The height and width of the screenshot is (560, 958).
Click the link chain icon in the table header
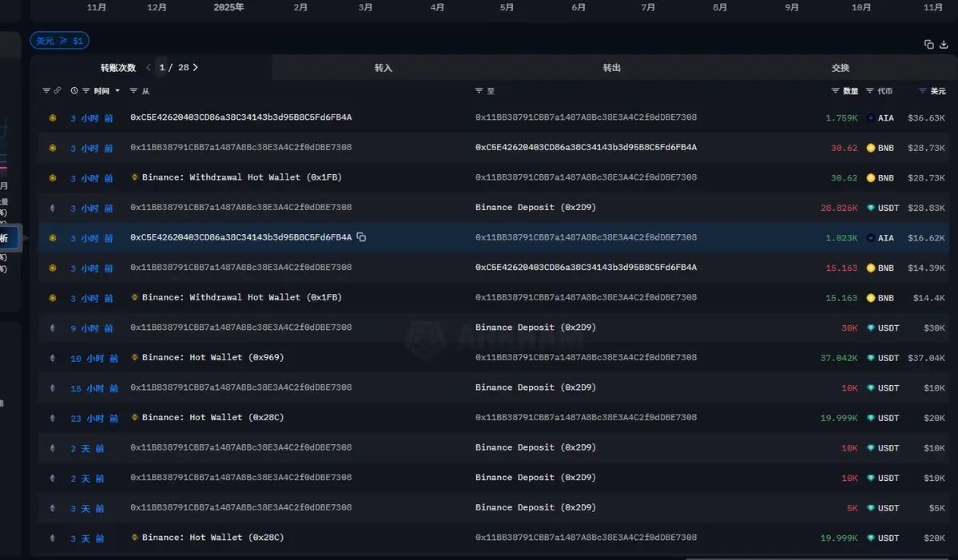point(58,90)
